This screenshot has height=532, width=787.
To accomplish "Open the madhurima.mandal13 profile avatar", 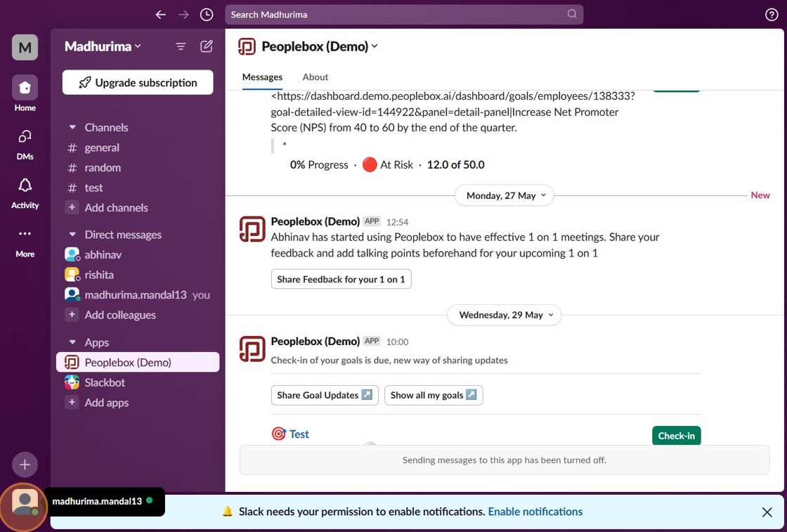I will point(25,503).
